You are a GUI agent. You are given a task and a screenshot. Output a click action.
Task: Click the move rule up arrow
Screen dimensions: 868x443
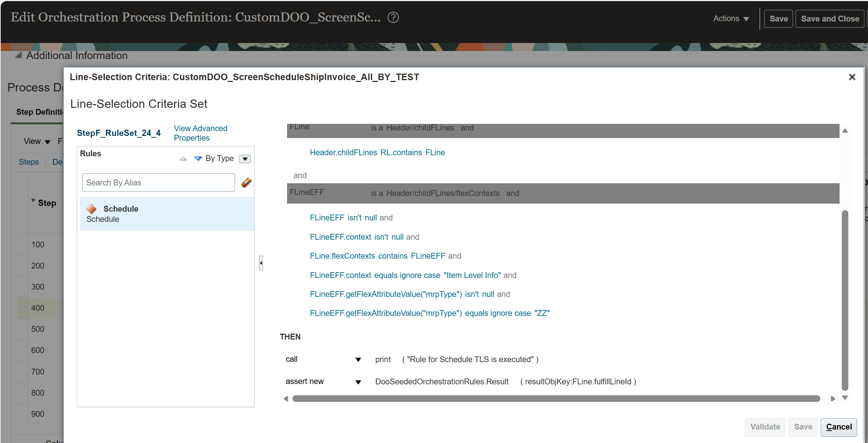click(183, 158)
